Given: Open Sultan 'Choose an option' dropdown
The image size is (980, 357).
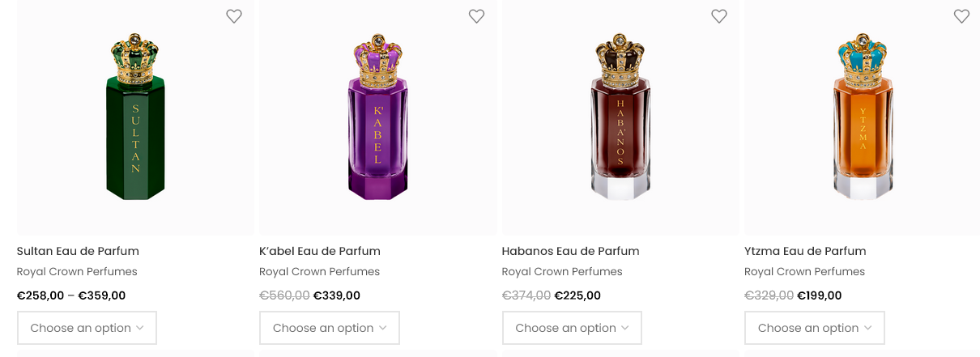Looking at the screenshot, I should [x=87, y=328].
